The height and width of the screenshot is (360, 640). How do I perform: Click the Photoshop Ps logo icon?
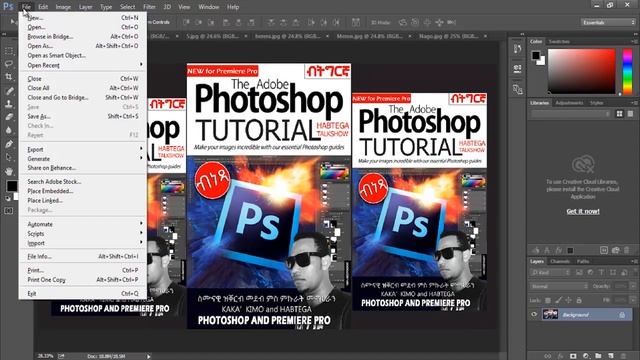tap(8, 7)
